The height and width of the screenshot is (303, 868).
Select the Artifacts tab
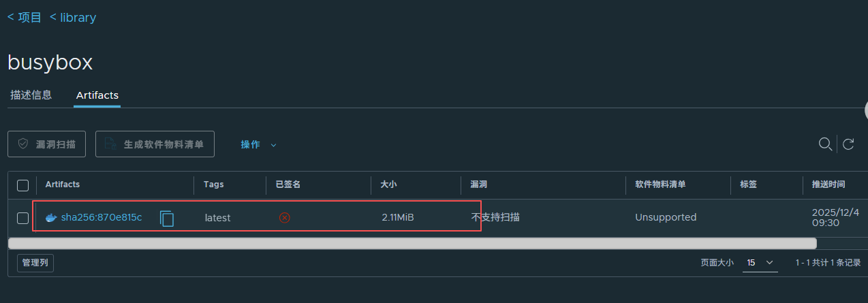coord(97,95)
